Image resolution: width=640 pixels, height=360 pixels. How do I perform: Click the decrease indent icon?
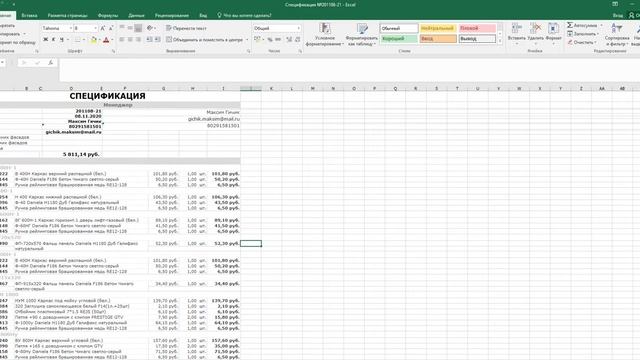(x=149, y=40)
